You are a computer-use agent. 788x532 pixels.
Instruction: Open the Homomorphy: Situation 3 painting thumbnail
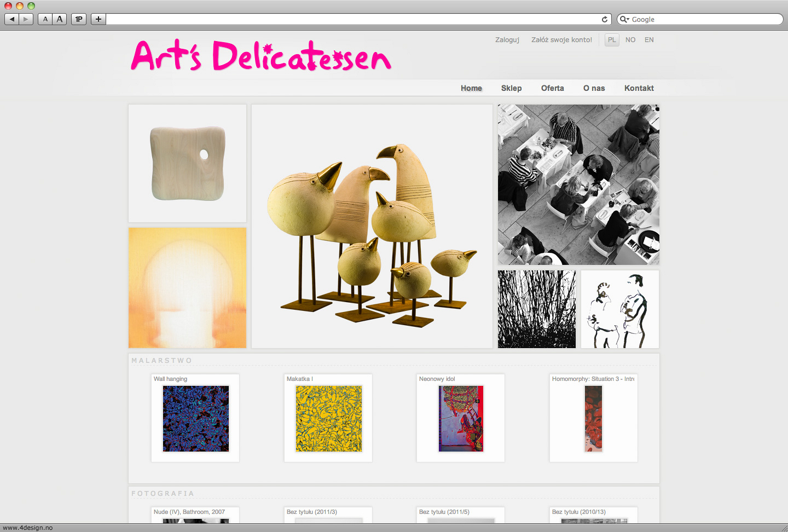pyautogui.click(x=593, y=419)
